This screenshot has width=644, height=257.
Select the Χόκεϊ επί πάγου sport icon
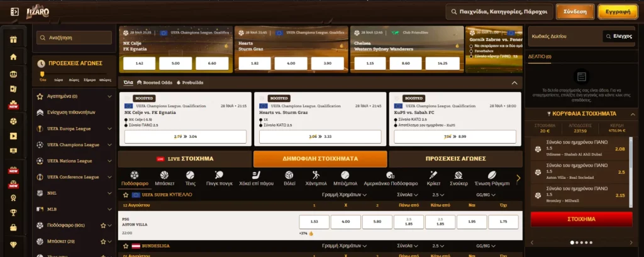click(257, 178)
